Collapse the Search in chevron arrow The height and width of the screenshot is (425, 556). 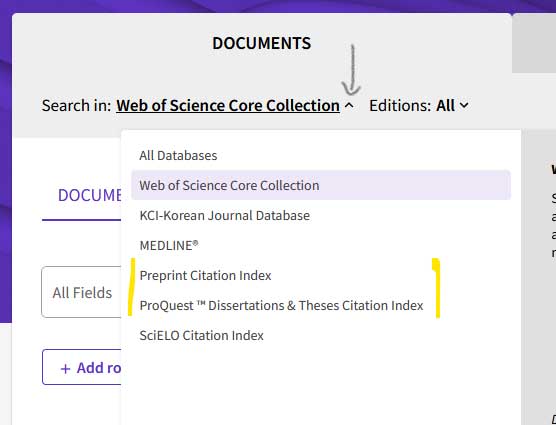(349, 105)
